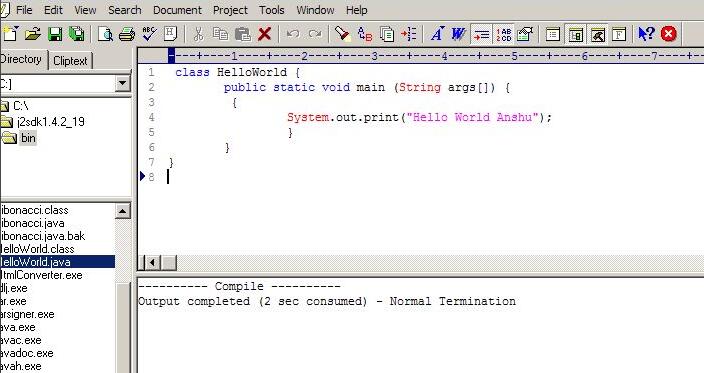The width and height of the screenshot is (704, 373).
Task: Select HtmlConverter.exe in the file list
Action: point(41,275)
